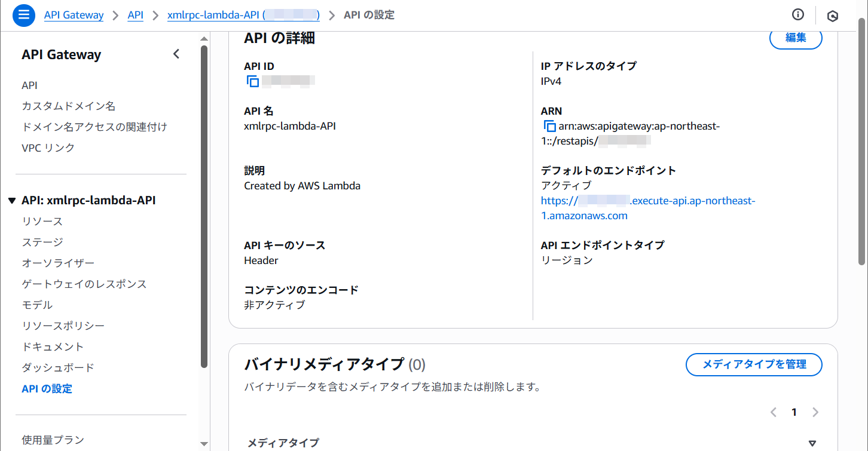Click メディアタイプを管理 button

[753, 364]
